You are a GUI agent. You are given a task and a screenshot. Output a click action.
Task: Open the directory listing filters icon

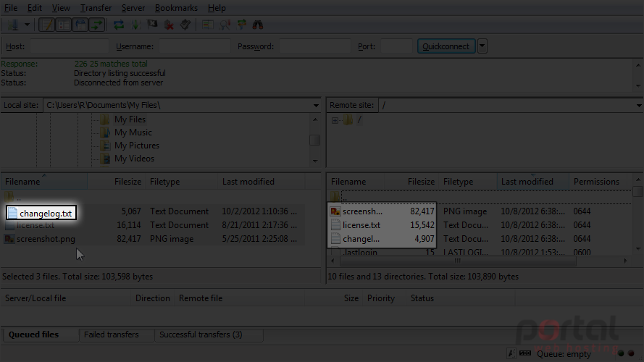[208, 25]
